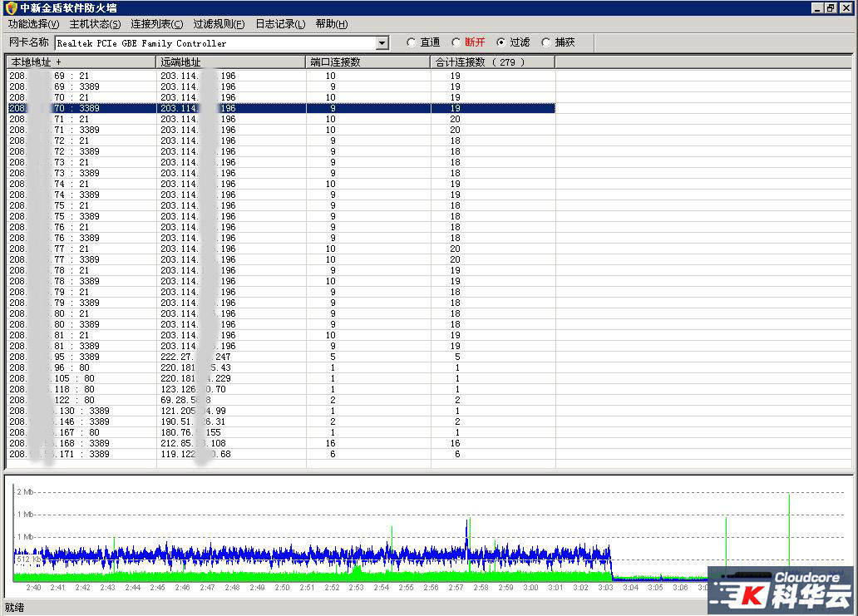Select the row with local address .74 : 21

point(281,184)
